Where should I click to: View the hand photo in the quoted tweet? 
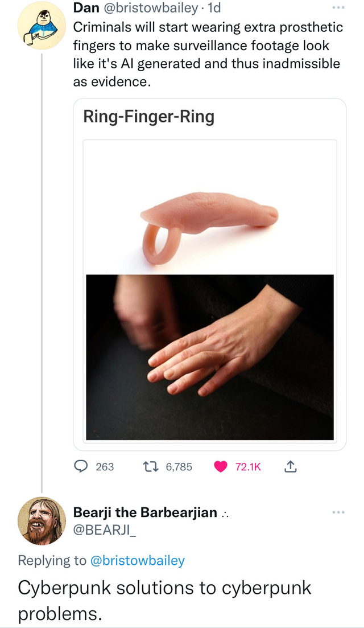click(209, 359)
